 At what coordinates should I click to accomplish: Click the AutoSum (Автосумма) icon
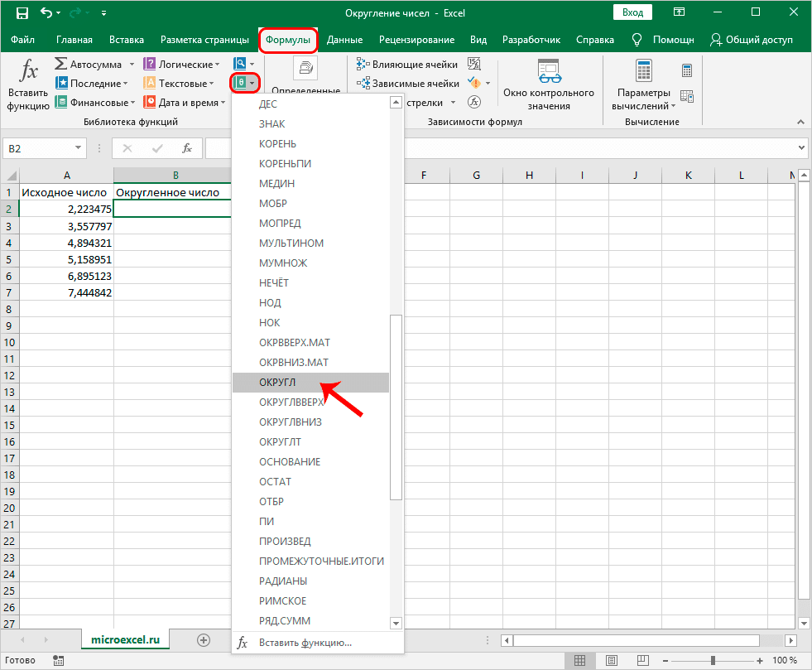click(x=60, y=63)
